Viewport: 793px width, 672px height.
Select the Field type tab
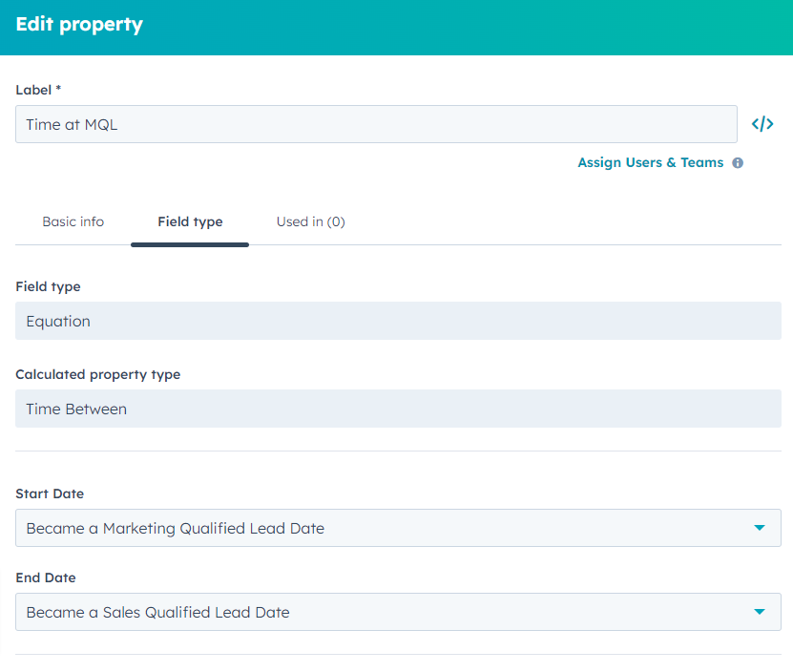(190, 221)
